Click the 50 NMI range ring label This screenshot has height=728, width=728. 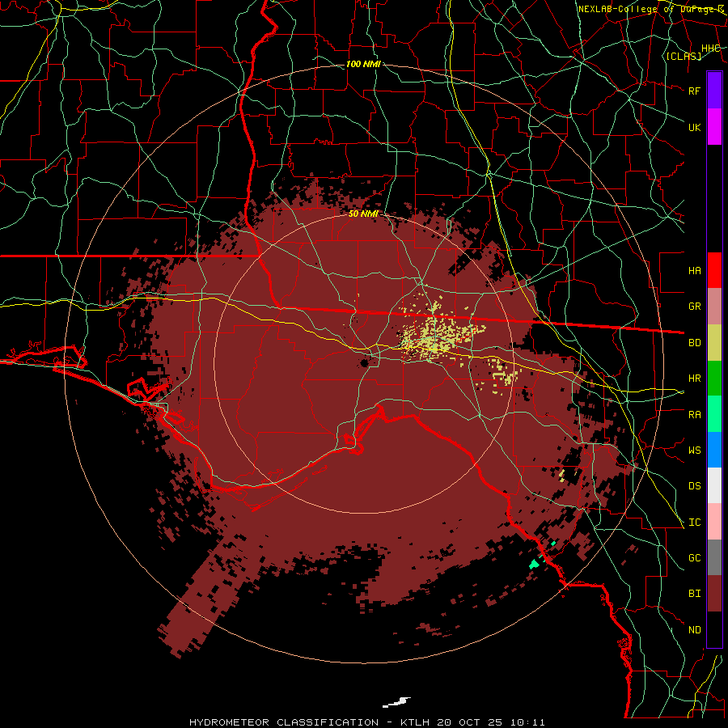363,214
